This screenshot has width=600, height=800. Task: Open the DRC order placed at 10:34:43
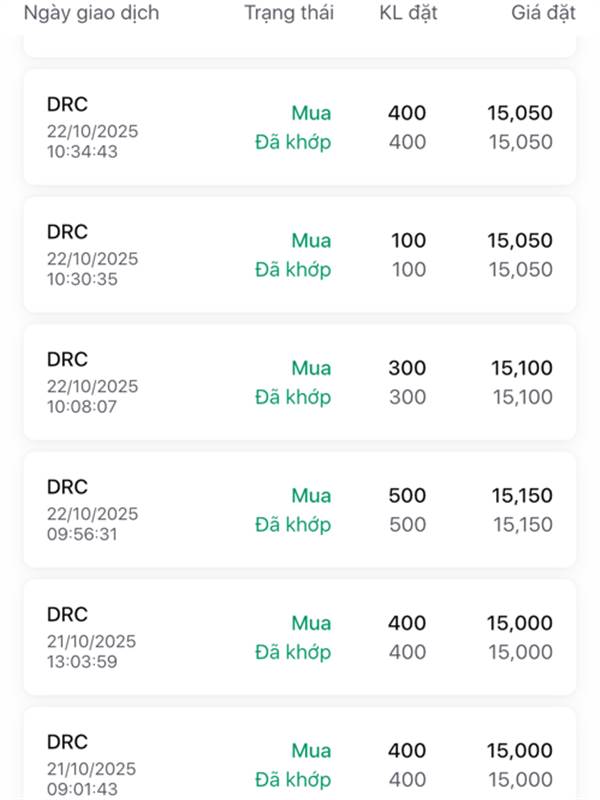300,127
